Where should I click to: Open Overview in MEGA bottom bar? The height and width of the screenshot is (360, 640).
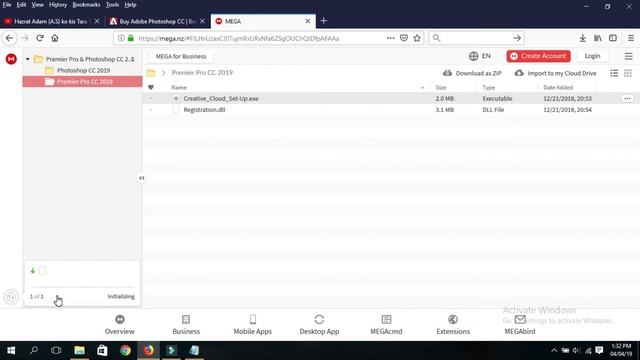[x=120, y=325]
